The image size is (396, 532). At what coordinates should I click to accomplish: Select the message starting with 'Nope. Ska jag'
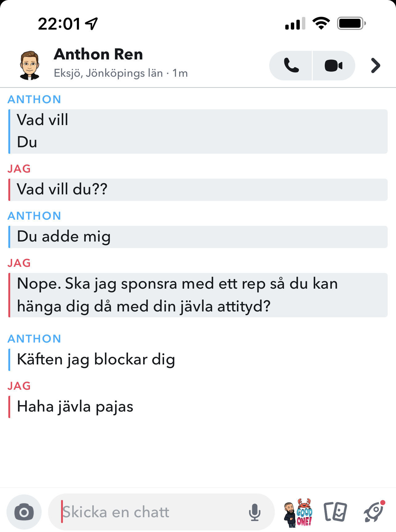198,295
